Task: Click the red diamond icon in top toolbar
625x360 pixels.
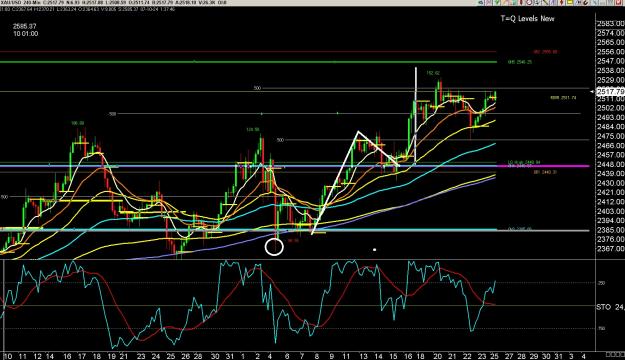Action: click(x=561, y=2)
